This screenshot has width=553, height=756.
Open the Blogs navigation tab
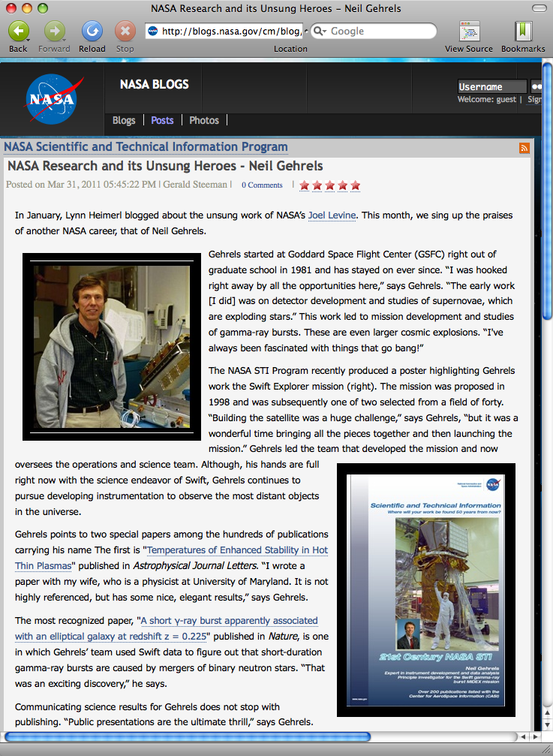coord(124,121)
